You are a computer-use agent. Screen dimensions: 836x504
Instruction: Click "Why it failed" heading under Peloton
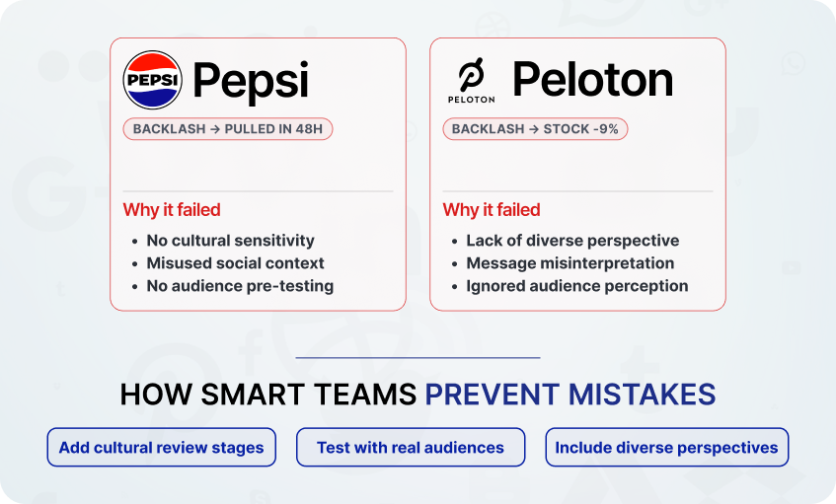click(492, 209)
